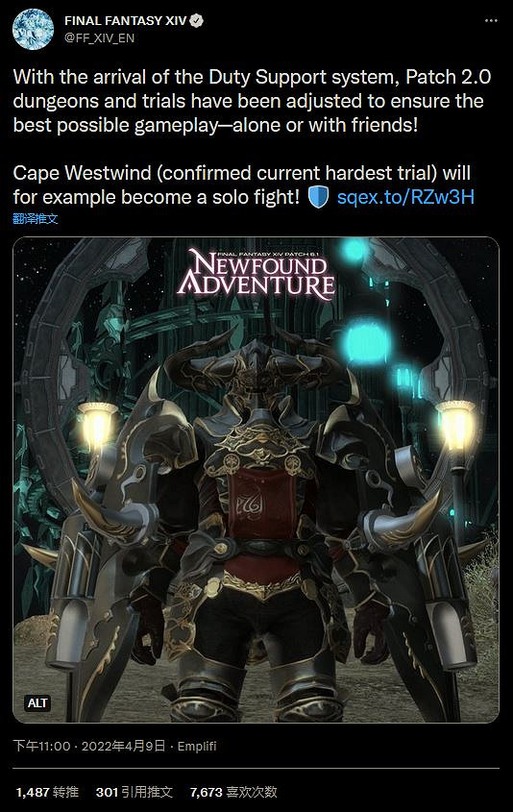This screenshot has width=513, height=812.
Task: Open the @FF_XIV_EN handle link
Action: click(x=99, y=38)
